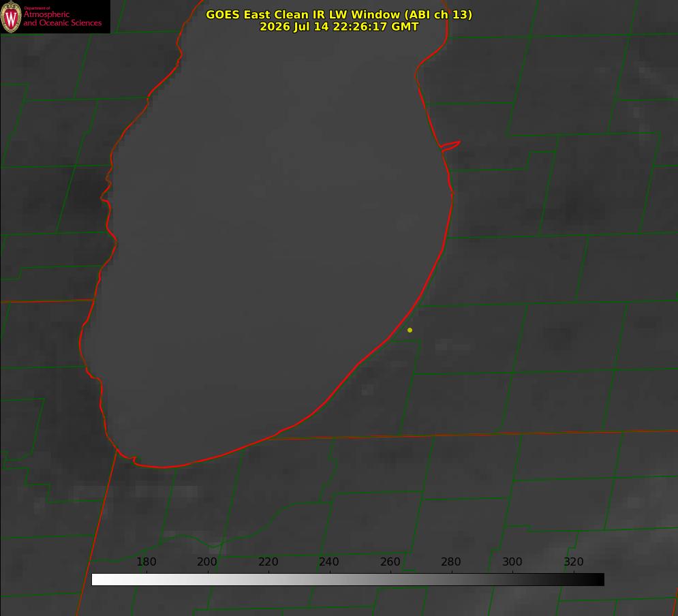Image resolution: width=678 pixels, height=616 pixels.
Task: Click the UW crest logo
Action: pos(11,16)
